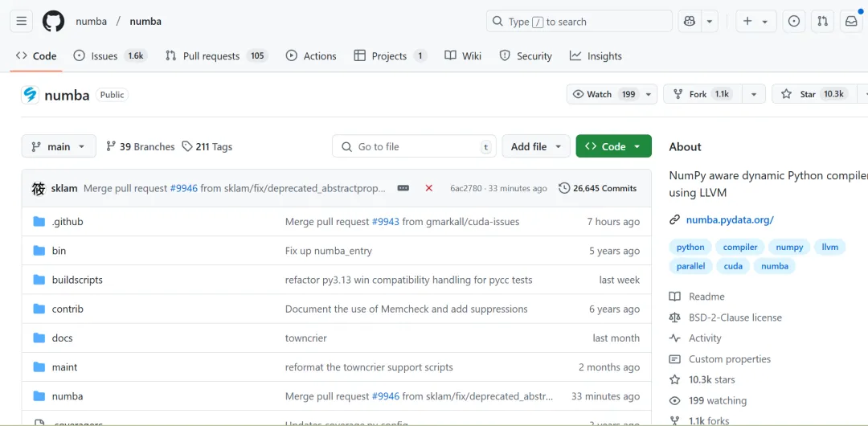Focus the Go to file input

[414, 147]
